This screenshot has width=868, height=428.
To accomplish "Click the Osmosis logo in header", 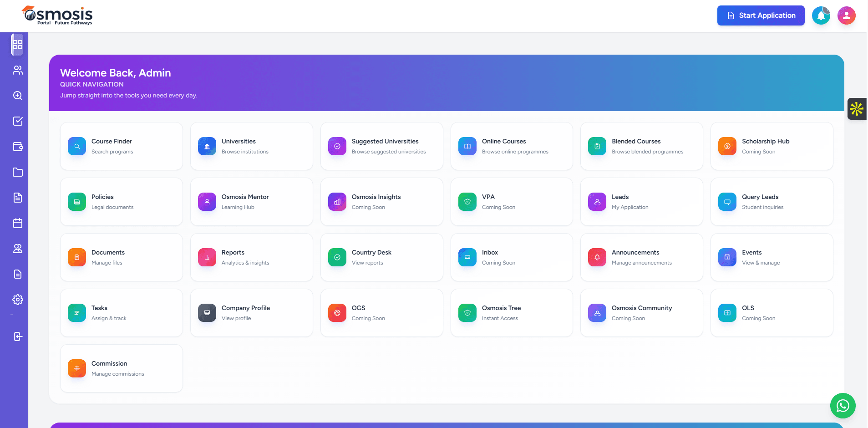I will click(x=57, y=15).
